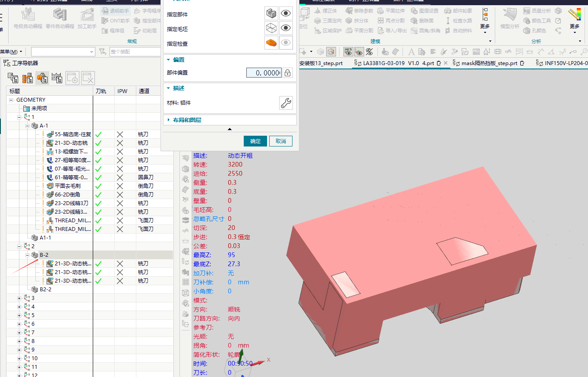Click the 指定毛坯 select-blank geometry icon
588x377 pixels.
click(x=271, y=28)
